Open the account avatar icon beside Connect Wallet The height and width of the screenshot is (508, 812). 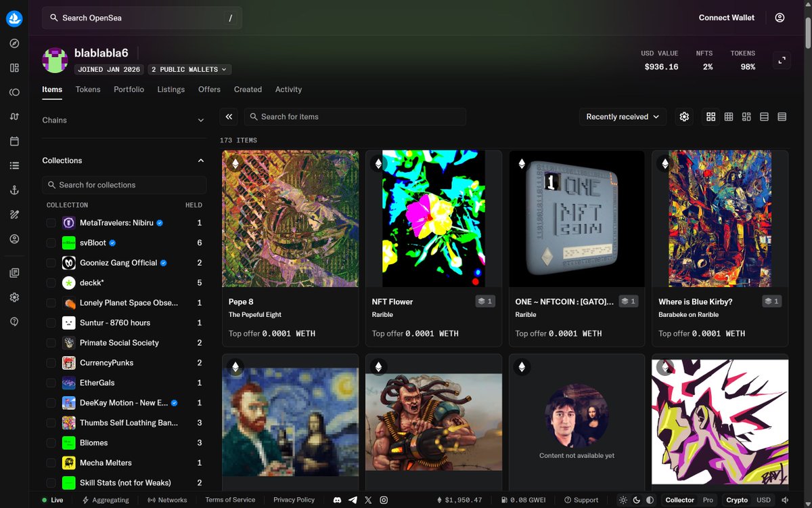[x=780, y=18]
